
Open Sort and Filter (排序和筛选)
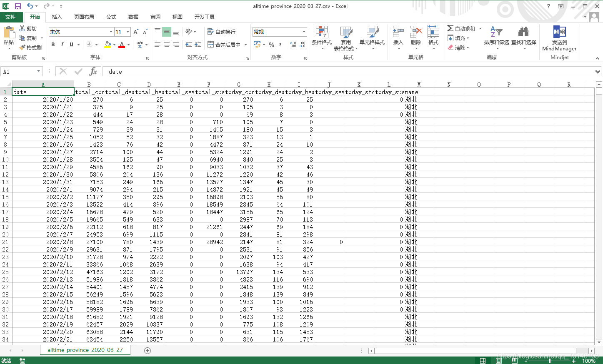click(496, 38)
